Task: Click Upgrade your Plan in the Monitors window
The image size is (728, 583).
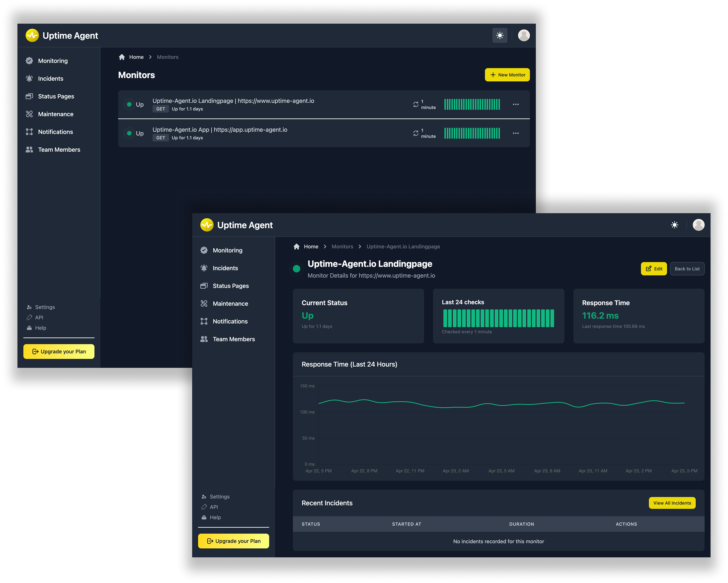Action: pos(59,352)
